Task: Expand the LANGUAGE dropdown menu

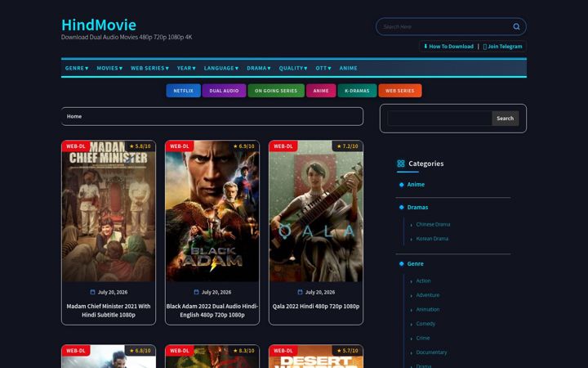Action: pos(221,68)
